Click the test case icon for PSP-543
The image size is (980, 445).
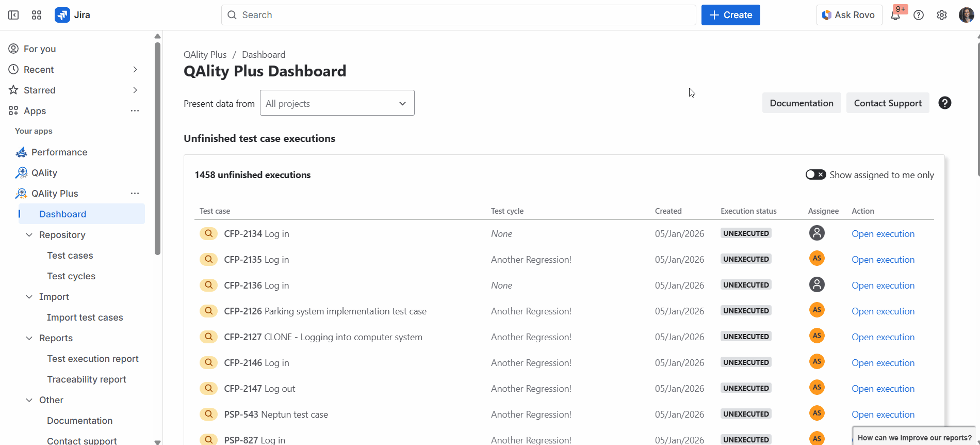(x=208, y=415)
